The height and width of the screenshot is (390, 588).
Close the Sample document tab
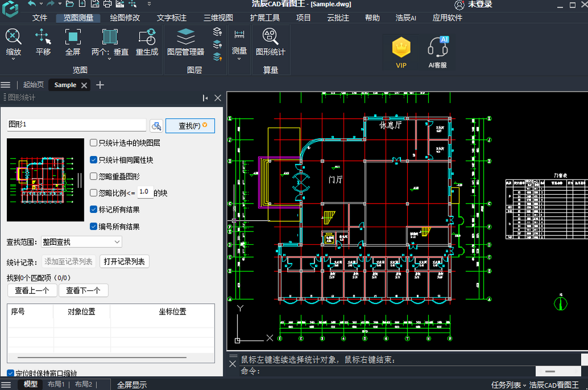click(84, 85)
